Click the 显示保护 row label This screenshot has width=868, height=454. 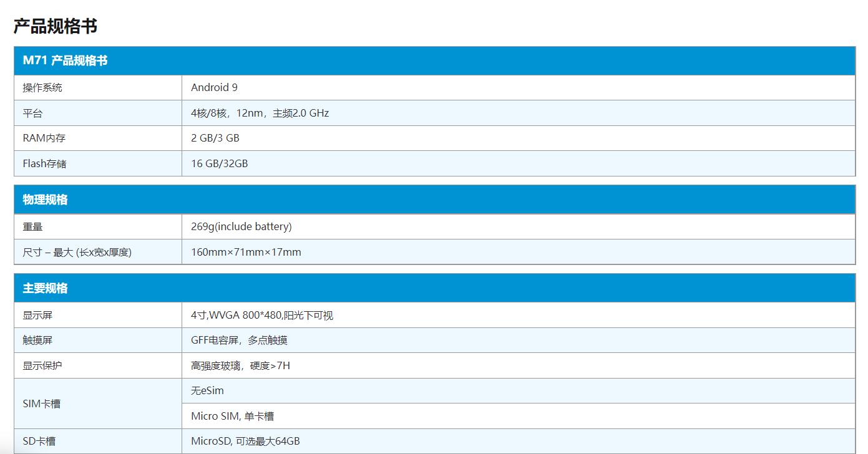point(42,365)
